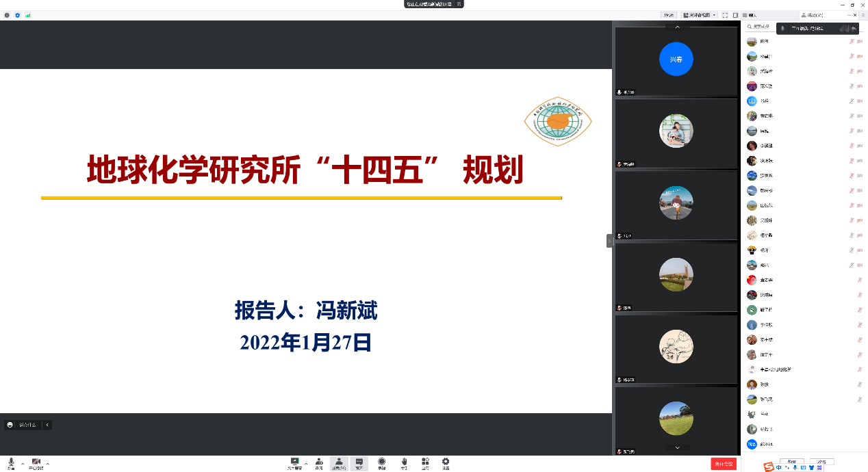This screenshot has width=868, height=472.
Task: Check the green network signal icon
Action: (x=28, y=14)
